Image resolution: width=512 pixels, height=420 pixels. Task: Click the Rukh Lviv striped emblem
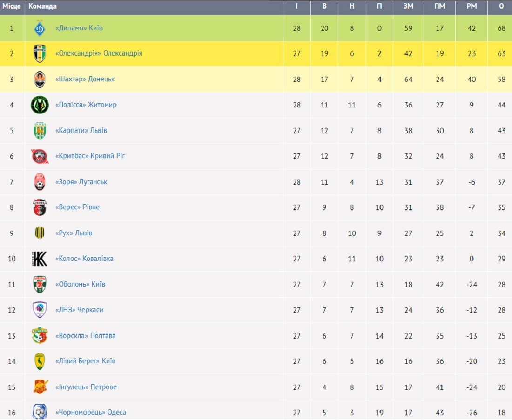[x=40, y=233]
